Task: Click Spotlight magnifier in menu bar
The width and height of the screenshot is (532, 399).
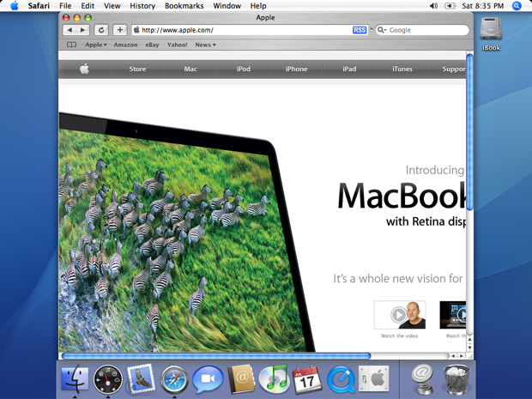Action: click(517, 6)
